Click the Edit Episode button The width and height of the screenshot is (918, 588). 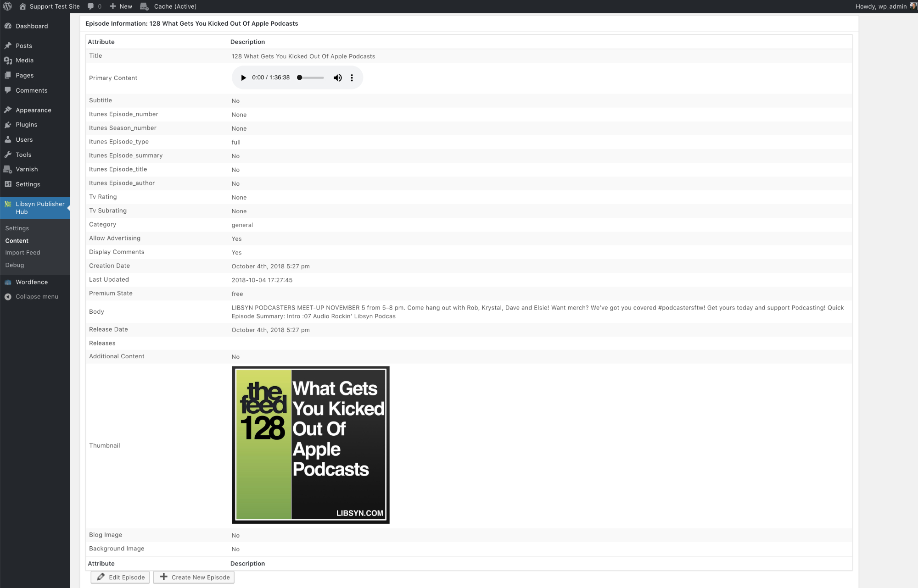(120, 577)
